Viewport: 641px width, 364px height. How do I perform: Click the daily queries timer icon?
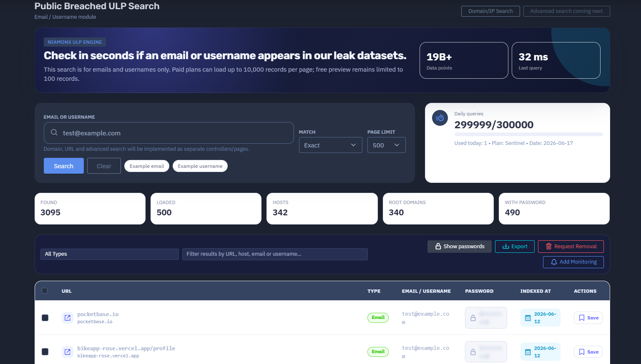(x=440, y=118)
